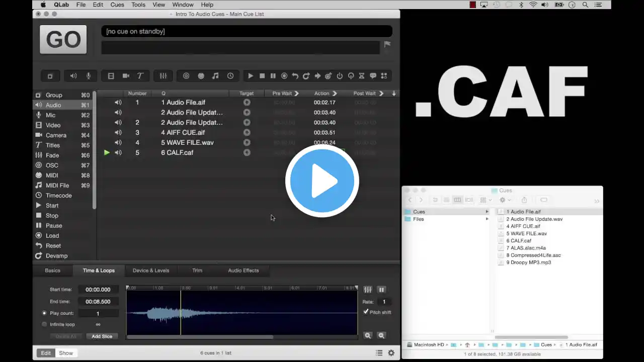This screenshot has height=362, width=644.
Task: Open the Finder action gear dropdown
Action: pos(504,200)
